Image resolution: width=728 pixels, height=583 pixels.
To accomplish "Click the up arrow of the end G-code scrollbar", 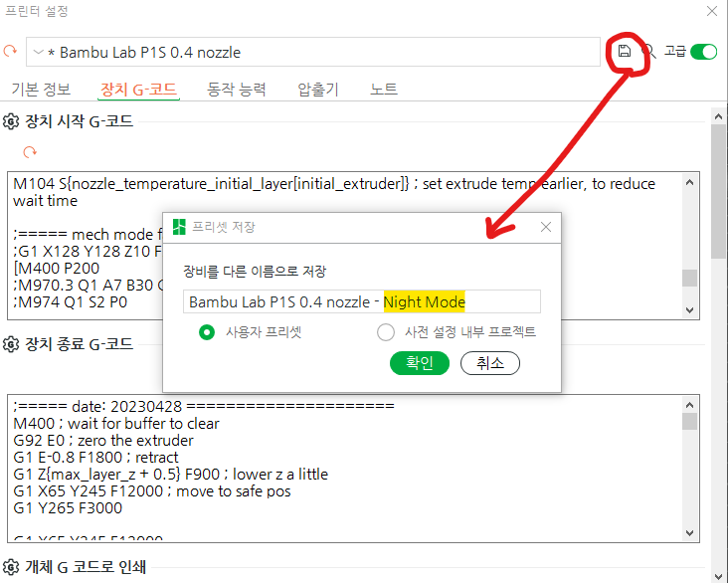I will pyautogui.click(x=690, y=405).
